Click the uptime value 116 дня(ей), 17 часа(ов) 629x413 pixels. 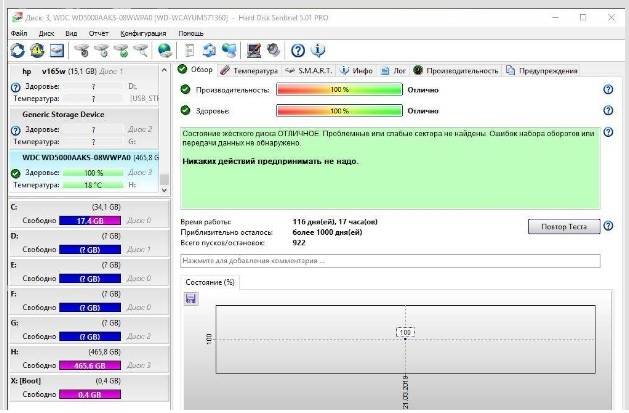[335, 222]
